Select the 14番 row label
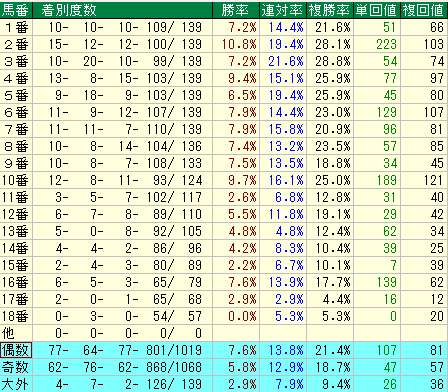Image resolution: width=448 pixels, height=392 pixels. pos(15,248)
